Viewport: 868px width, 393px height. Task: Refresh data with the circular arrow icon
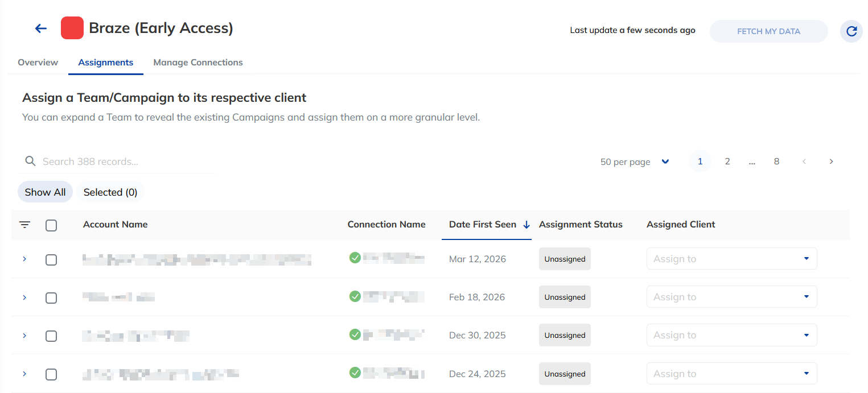851,31
